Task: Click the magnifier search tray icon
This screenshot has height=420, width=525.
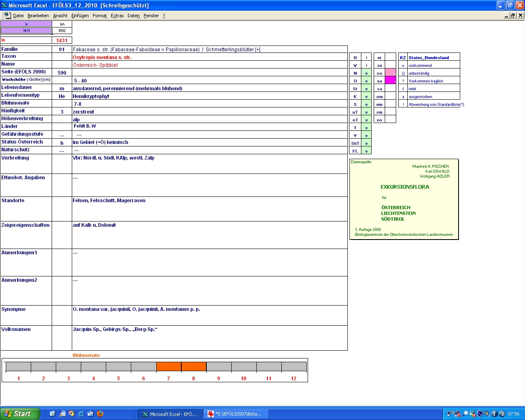Action: [x=465, y=414]
